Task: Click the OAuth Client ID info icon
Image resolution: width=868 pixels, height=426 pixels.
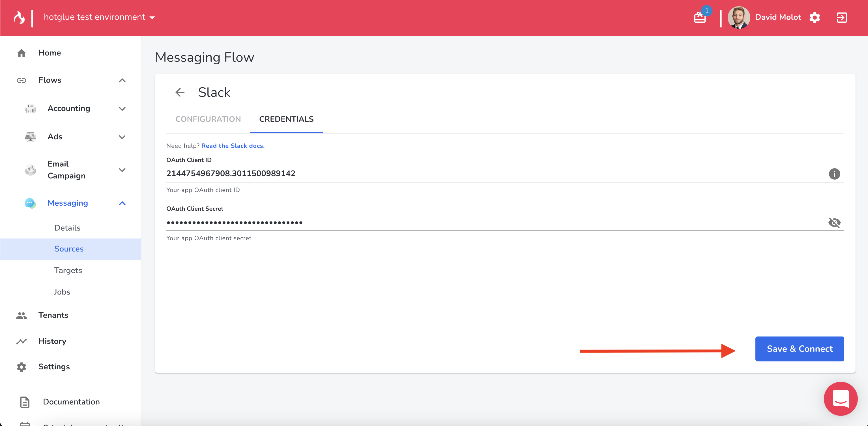Action: tap(834, 174)
